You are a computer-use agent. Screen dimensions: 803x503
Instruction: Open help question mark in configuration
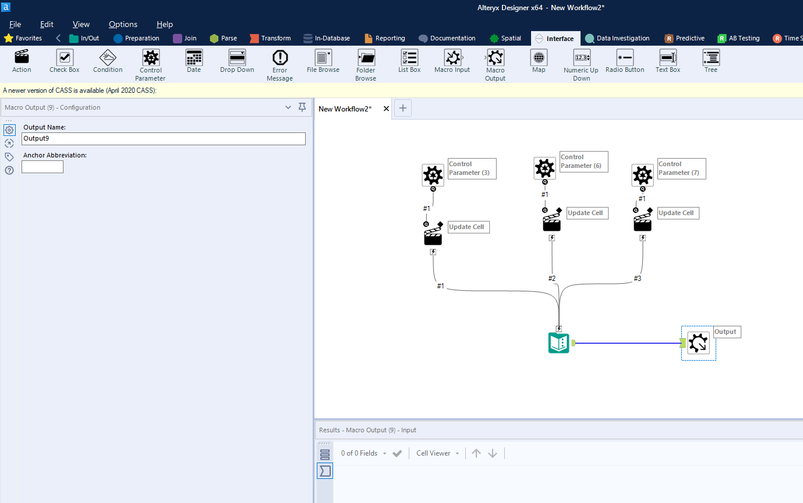click(x=9, y=171)
